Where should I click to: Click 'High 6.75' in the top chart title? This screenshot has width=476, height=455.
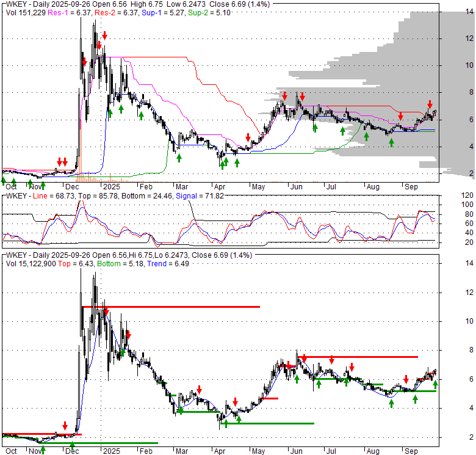pos(146,4)
